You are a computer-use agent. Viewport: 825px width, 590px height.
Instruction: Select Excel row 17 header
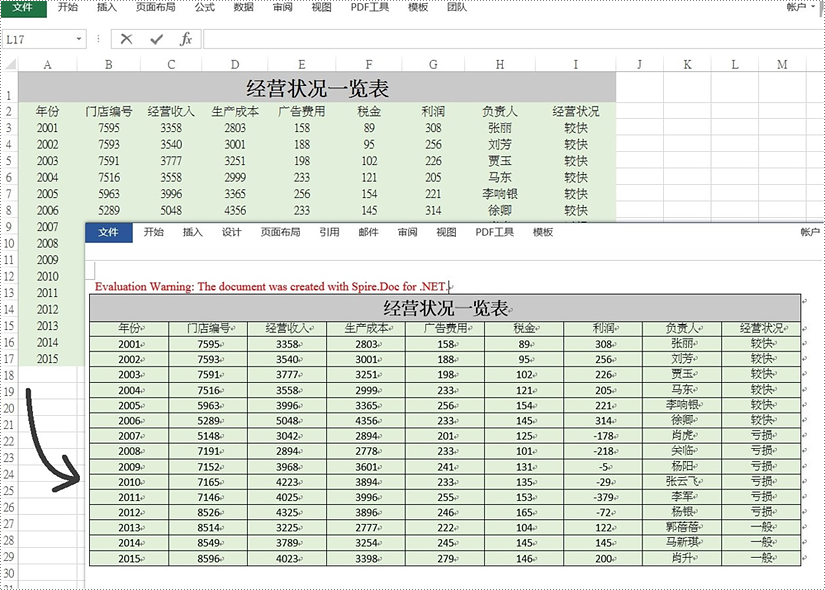[x=9, y=359]
